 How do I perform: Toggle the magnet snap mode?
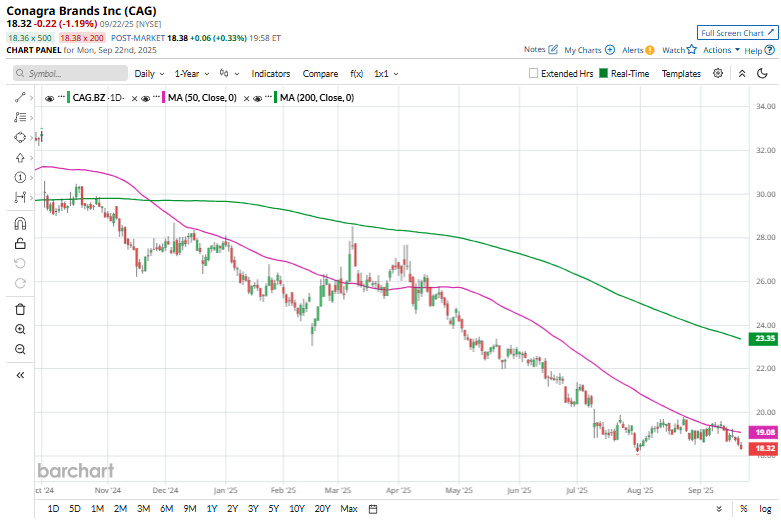[20, 224]
